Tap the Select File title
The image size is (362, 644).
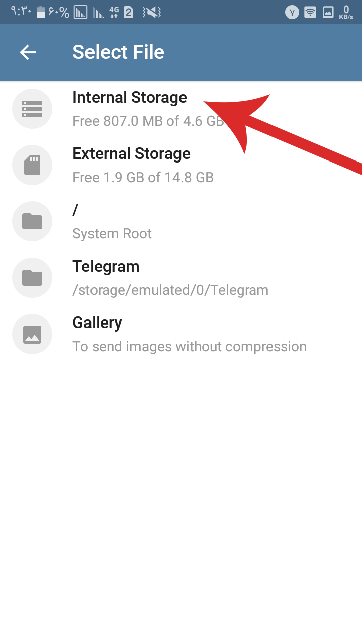pyautogui.click(x=119, y=52)
